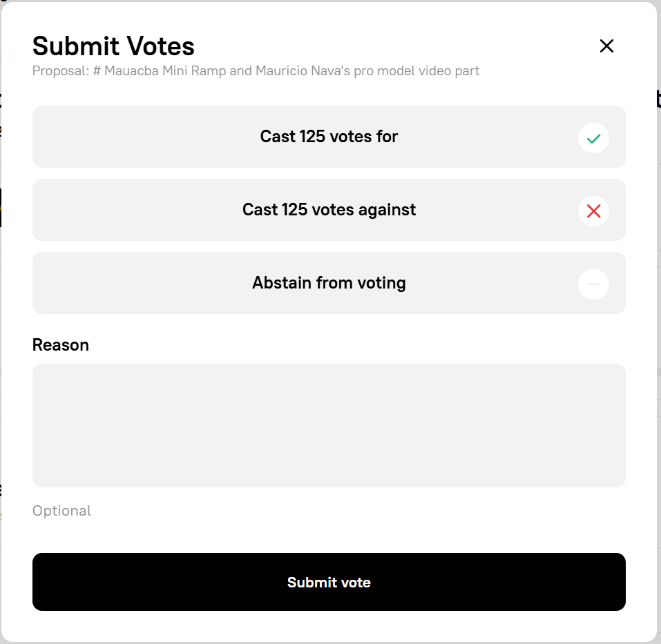
Task: Click the X icon to dismiss the dialog
Action: [606, 46]
